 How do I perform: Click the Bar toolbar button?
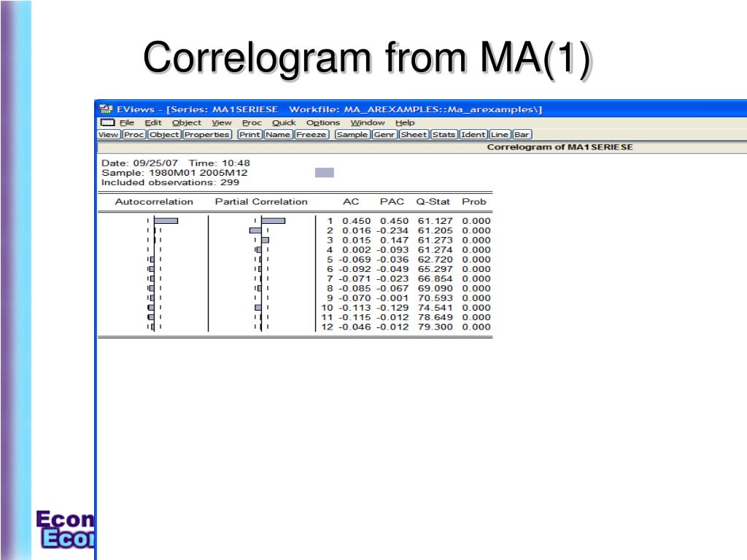coord(522,135)
